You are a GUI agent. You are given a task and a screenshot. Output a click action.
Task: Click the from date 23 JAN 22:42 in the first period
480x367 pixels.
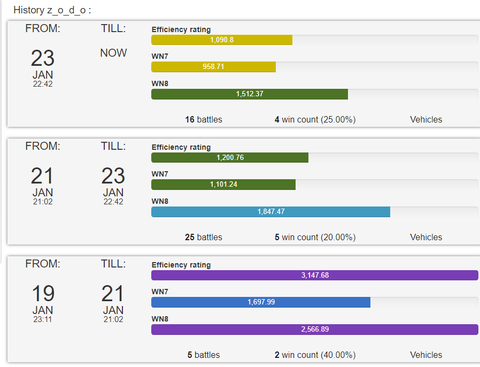coord(43,68)
